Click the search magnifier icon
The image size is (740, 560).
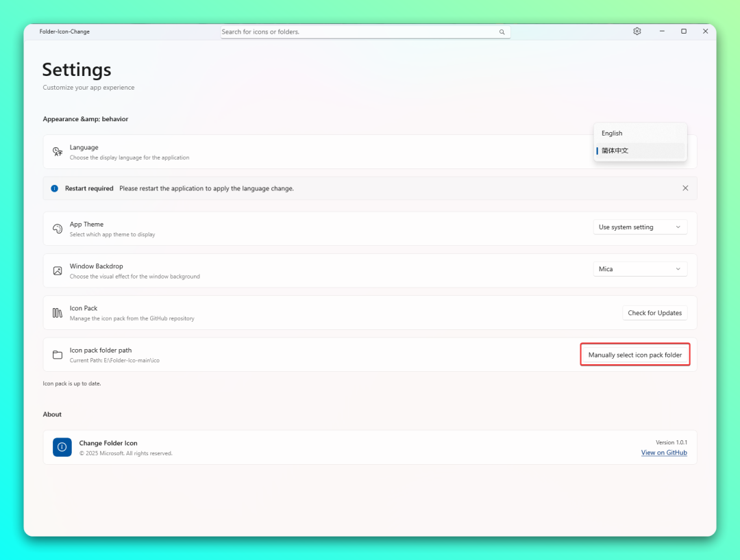click(502, 32)
